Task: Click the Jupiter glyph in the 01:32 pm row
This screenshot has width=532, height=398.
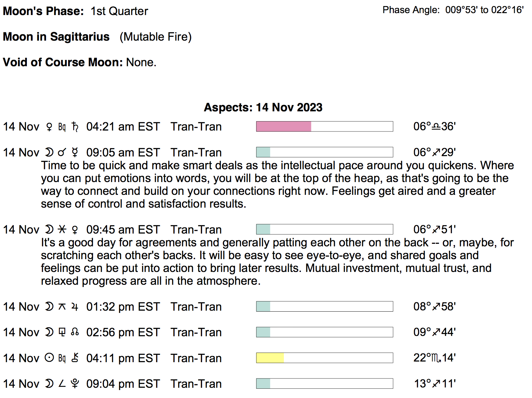Action: coord(75,307)
